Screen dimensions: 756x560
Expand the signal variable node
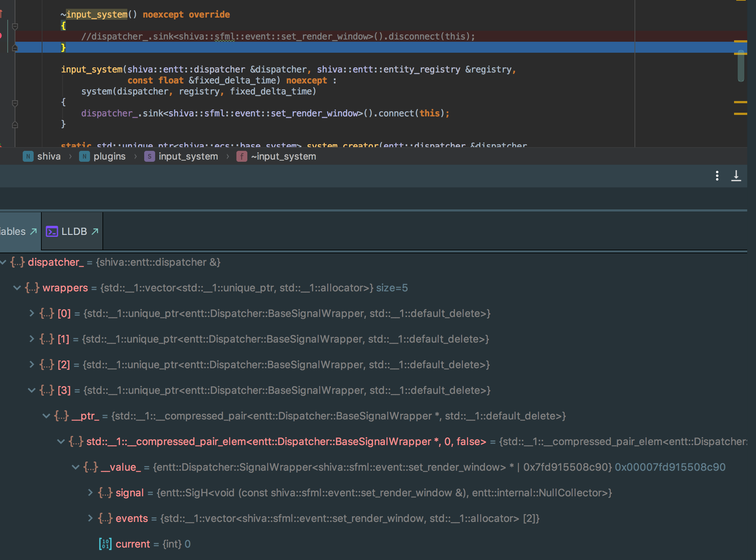[x=90, y=493]
